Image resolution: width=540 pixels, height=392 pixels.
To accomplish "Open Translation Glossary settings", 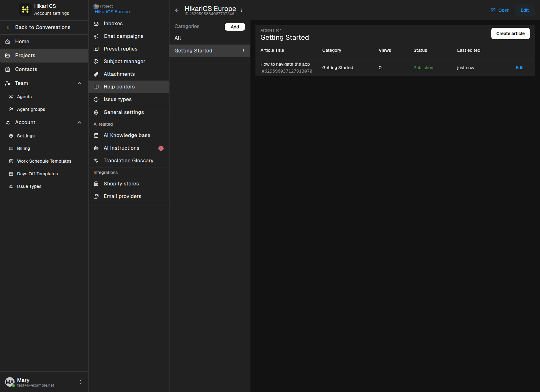I will point(129,161).
